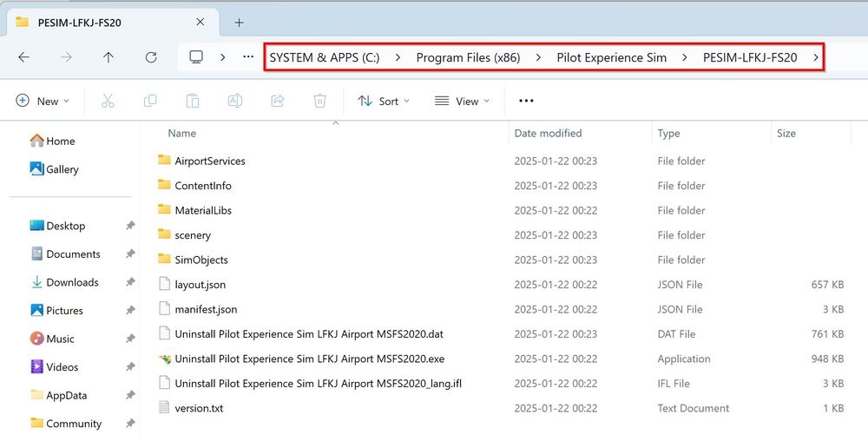Click the PESIM-LFKJ-FS20 breadcrumb
Screen dimensions: 868x441
click(750, 57)
